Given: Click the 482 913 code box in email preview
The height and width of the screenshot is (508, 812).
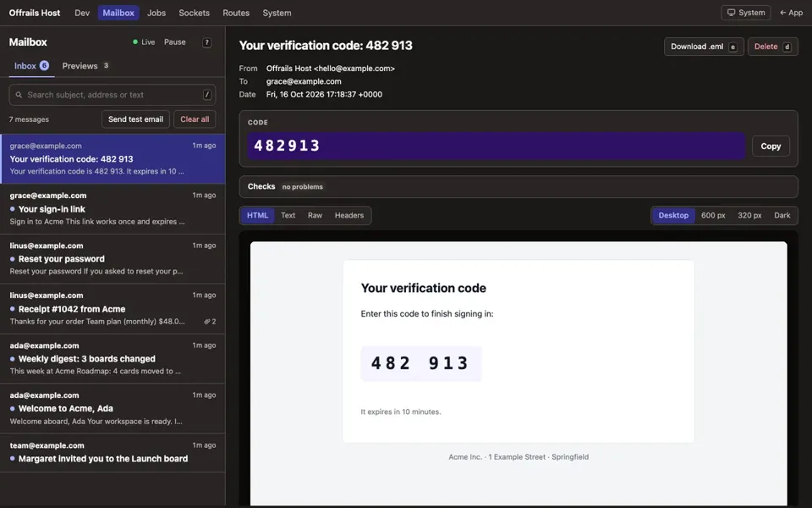Looking at the screenshot, I should [x=421, y=363].
